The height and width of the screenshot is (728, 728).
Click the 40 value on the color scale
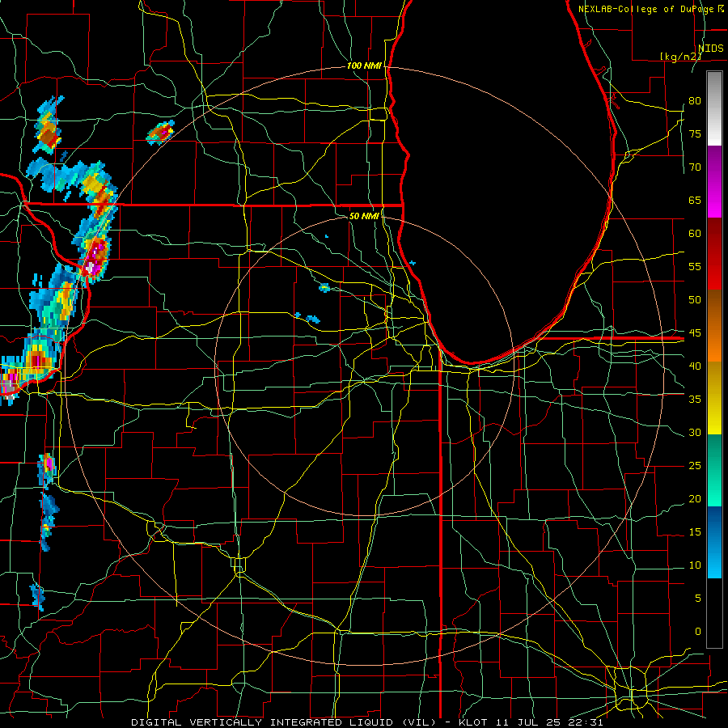pyautogui.click(x=695, y=366)
